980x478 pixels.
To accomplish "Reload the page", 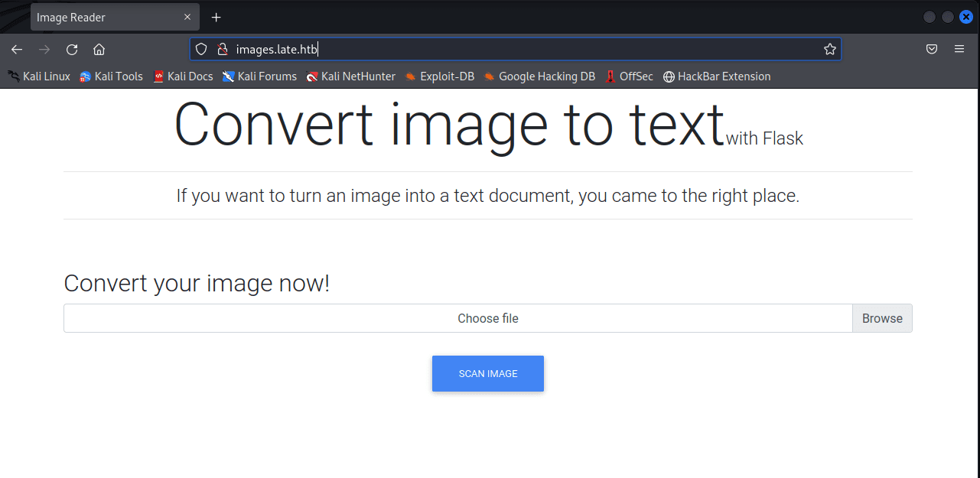I will pyautogui.click(x=71, y=49).
